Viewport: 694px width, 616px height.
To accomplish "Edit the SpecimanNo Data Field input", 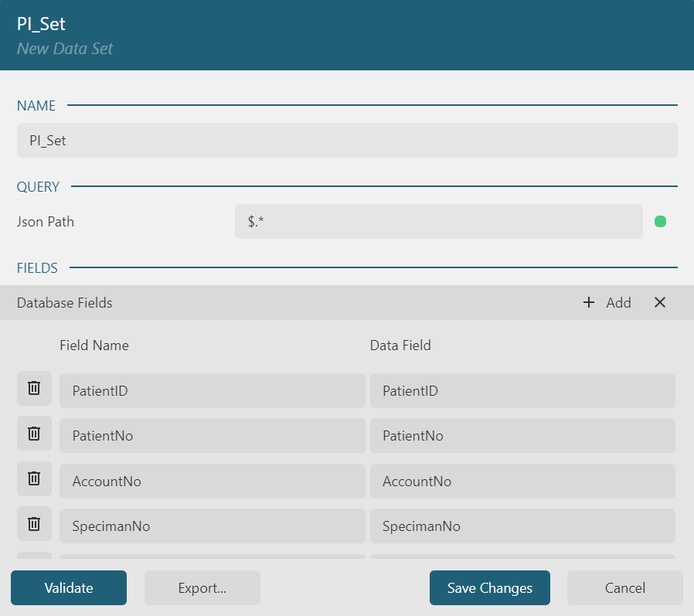I will [522, 526].
